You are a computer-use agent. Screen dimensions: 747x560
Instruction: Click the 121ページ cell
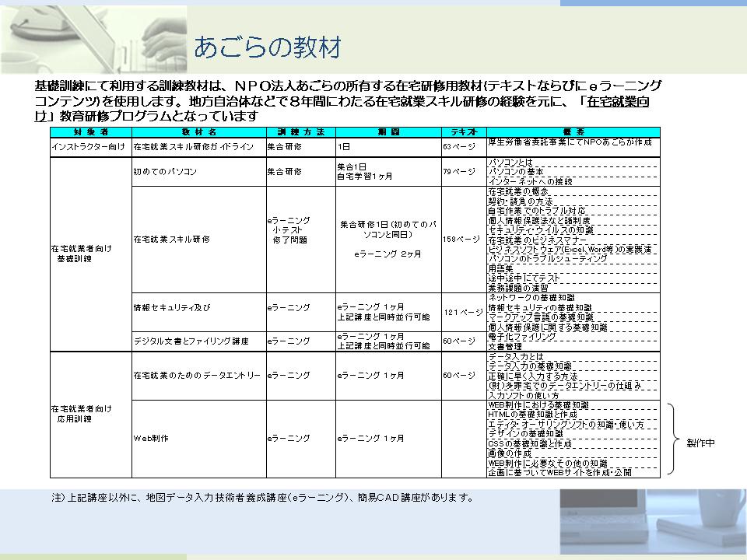[x=463, y=313]
